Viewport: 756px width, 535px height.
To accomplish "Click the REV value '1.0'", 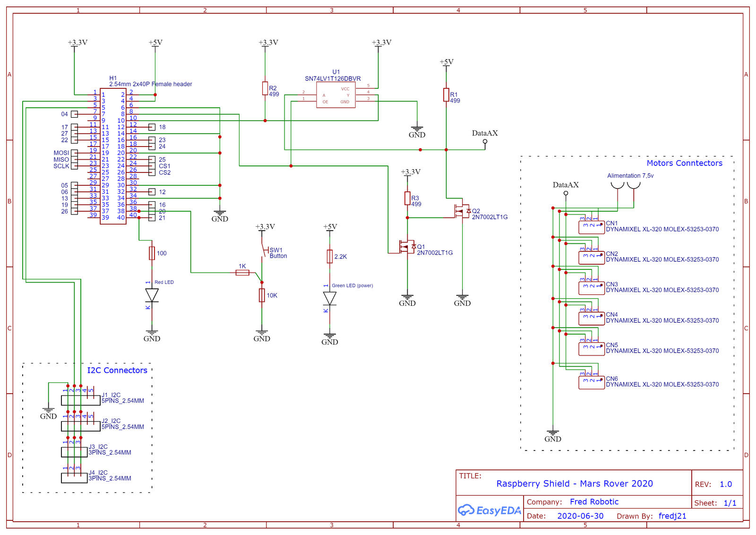I will 726,484.
